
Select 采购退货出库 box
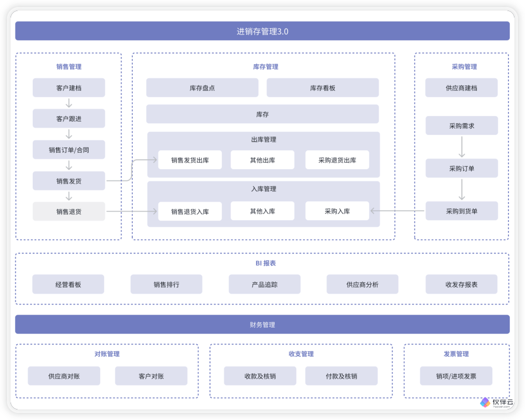(x=337, y=160)
